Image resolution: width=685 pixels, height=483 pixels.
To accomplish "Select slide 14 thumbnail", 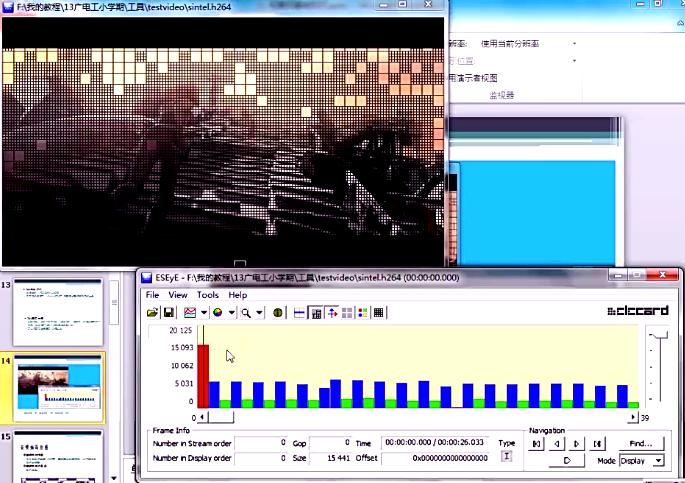I will tap(58, 389).
